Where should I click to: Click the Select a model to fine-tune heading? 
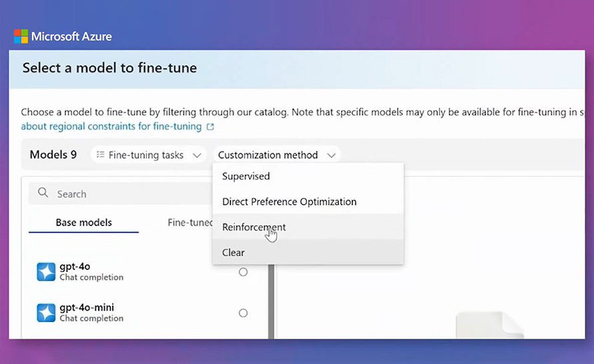[x=109, y=68]
